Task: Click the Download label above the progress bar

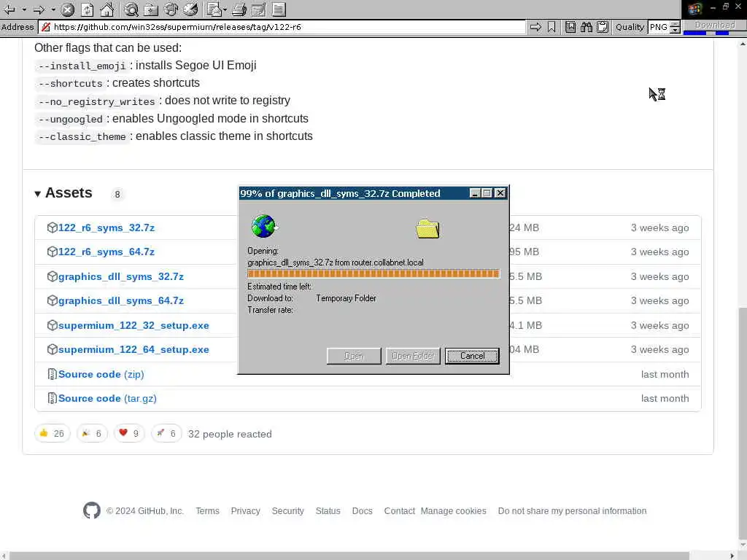Action: point(715,25)
